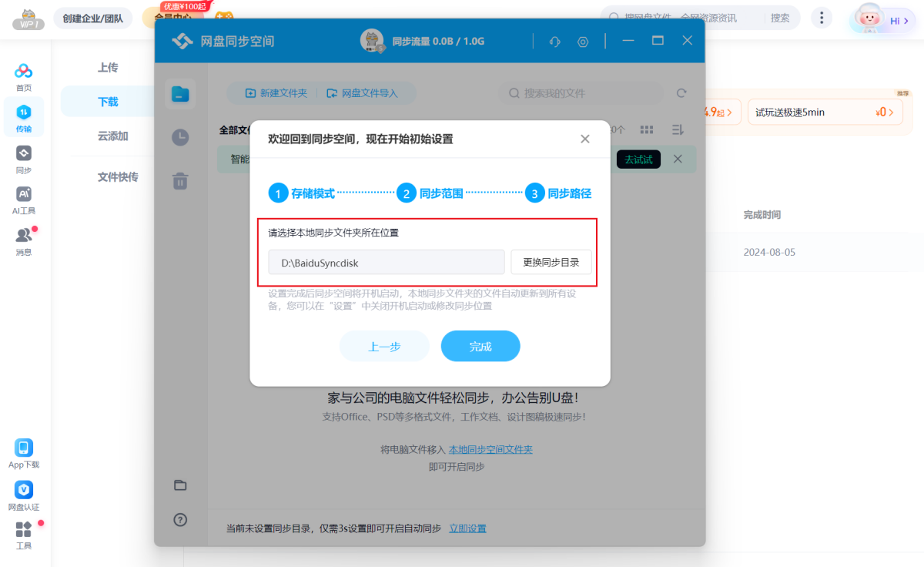Click refresh icon in sync space
Viewport: 924px width, 567px height.
(681, 93)
